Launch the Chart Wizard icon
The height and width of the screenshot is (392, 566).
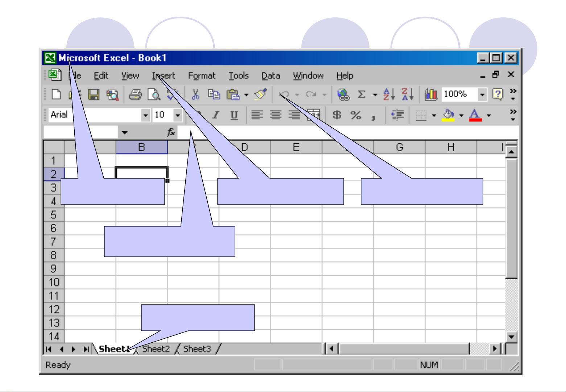click(x=431, y=95)
